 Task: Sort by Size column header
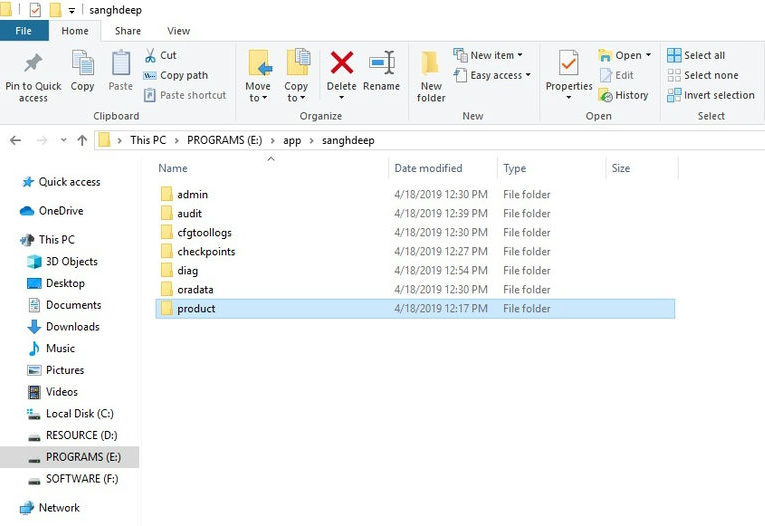coord(642,168)
